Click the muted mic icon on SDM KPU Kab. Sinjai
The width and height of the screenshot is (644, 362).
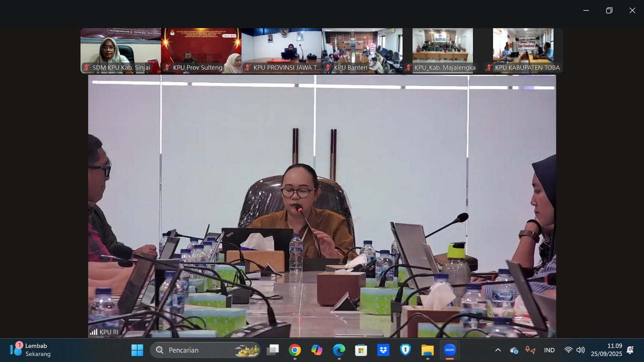(87, 68)
